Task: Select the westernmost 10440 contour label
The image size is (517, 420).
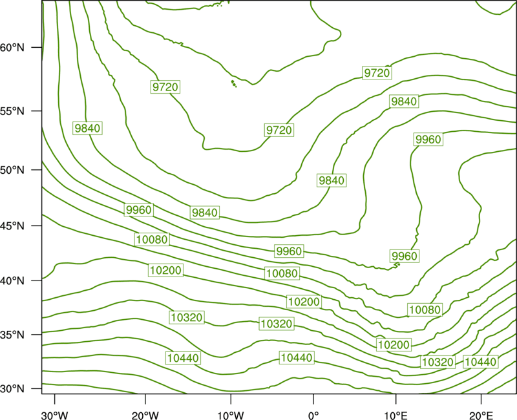Action: tap(183, 358)
